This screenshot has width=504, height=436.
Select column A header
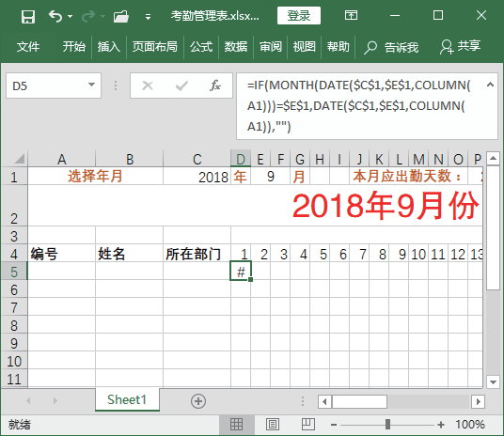62,159
